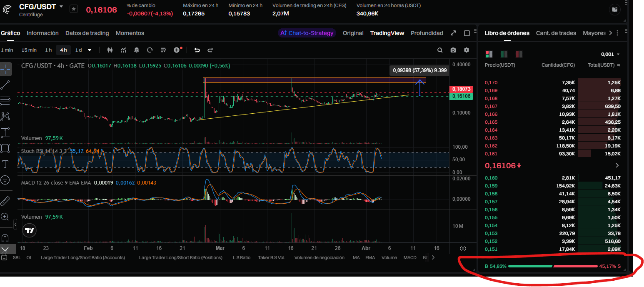Screen dimensions: 644x287
Task: Switch chart view to Profundidad
Action: (x=427, y=33)
